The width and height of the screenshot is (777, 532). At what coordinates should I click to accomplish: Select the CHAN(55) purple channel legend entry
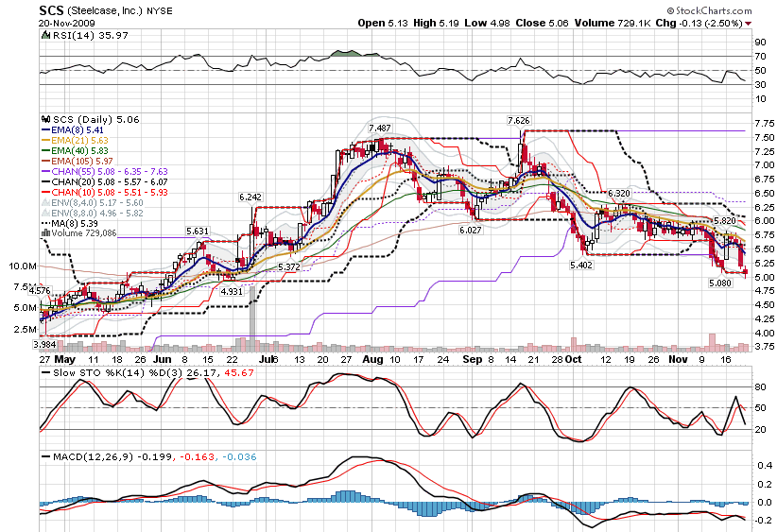click(x=105, y=171)
